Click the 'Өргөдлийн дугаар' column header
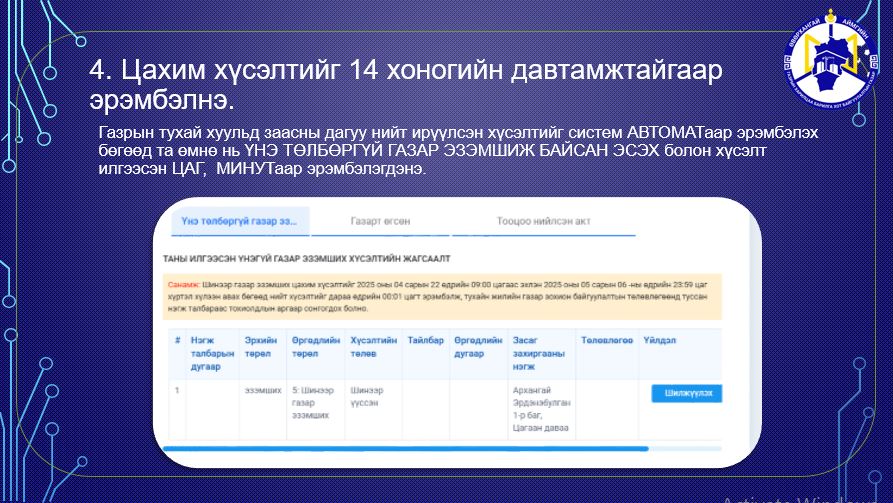893x503 pixels. point(476,346)
